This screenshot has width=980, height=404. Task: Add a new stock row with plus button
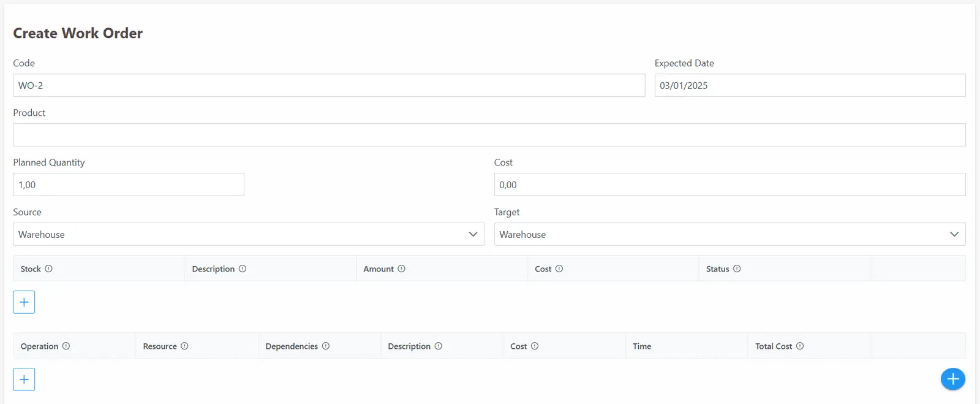(24, 302)
